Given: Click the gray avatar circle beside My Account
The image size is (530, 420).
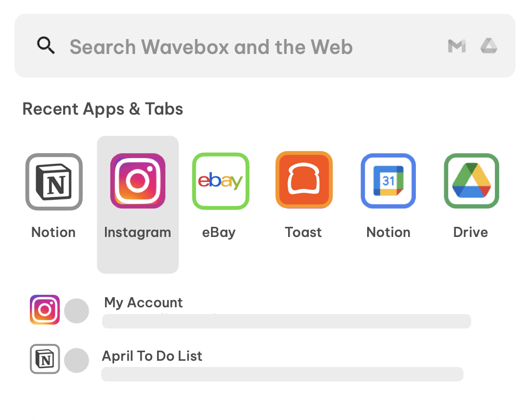Looking at the screenshot, I should click(77, 311).
